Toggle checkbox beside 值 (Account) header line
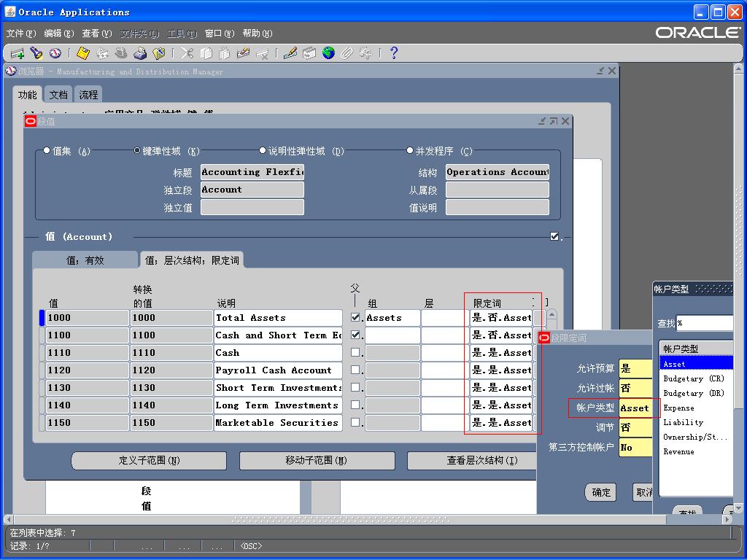The width and height of the screenshot is (747, 560). [x=554, y=236]
